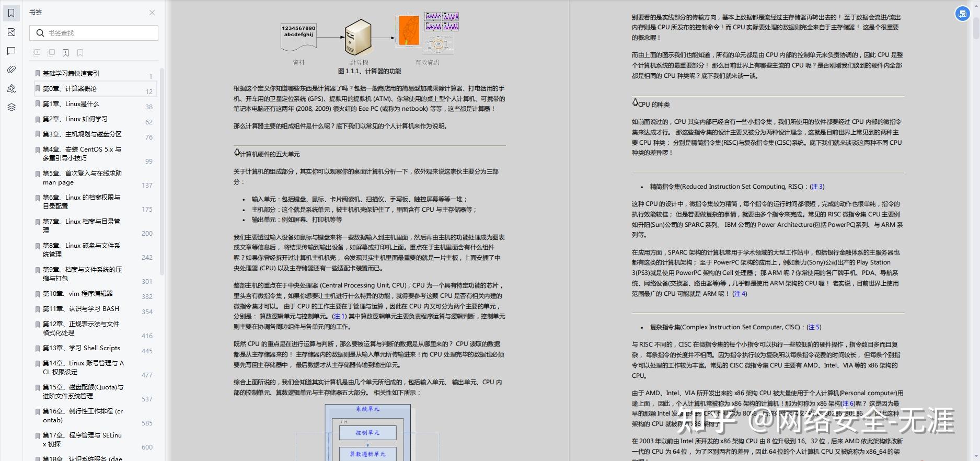Follow the 注 5 footnote link
This screenshot has height=461, width=980.
[814, 327]
